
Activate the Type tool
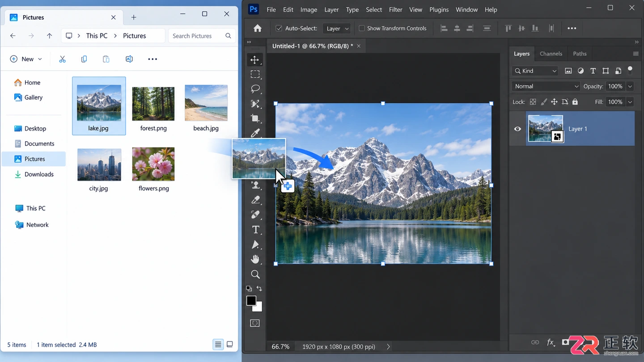(255, 230)
